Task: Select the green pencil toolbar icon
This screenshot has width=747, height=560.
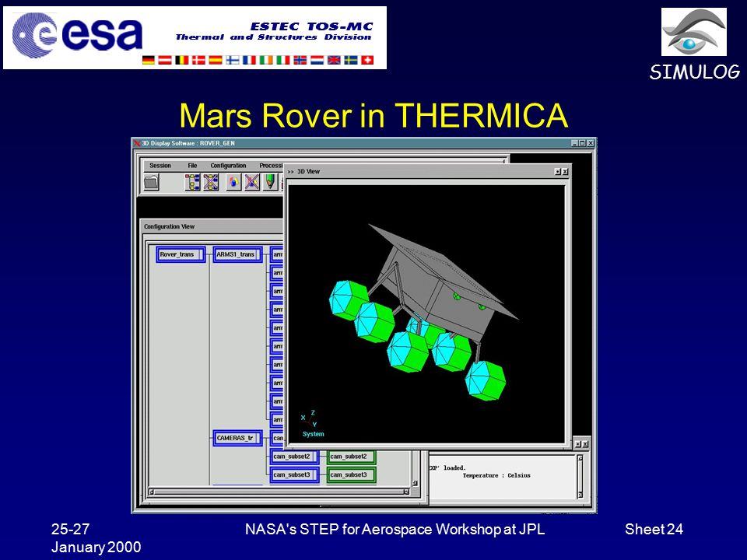Action: tap(270, 182)
